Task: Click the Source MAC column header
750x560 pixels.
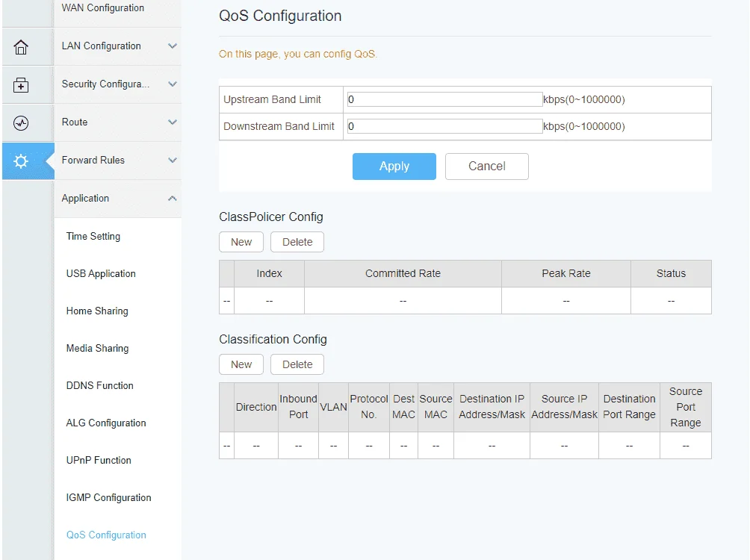Action: pos(436,407)
